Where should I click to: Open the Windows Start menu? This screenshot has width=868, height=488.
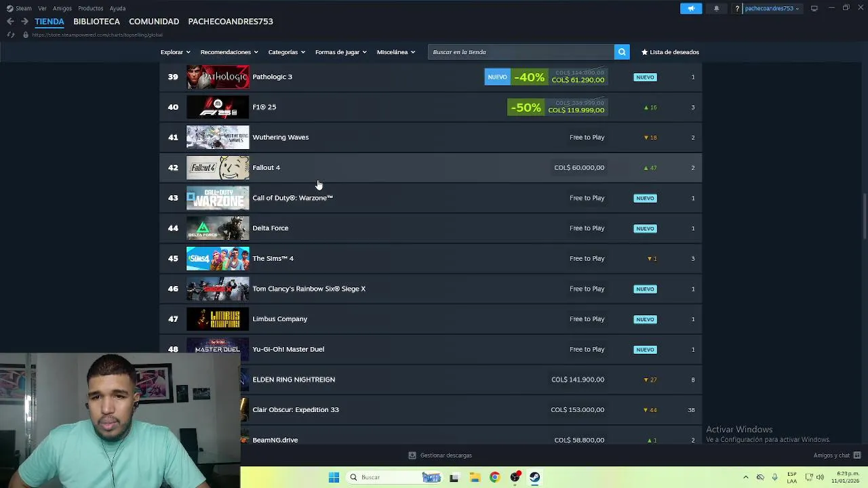(334, 477)
